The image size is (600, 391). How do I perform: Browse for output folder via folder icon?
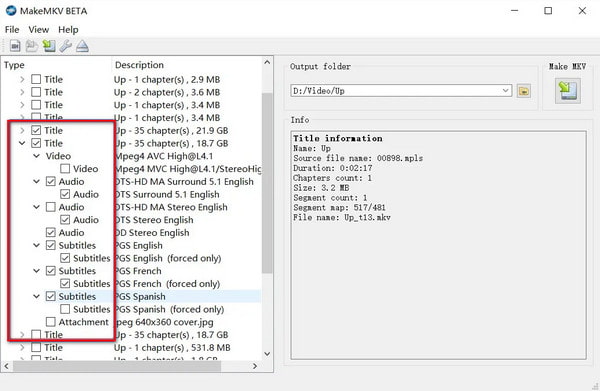tap(523, 91)
